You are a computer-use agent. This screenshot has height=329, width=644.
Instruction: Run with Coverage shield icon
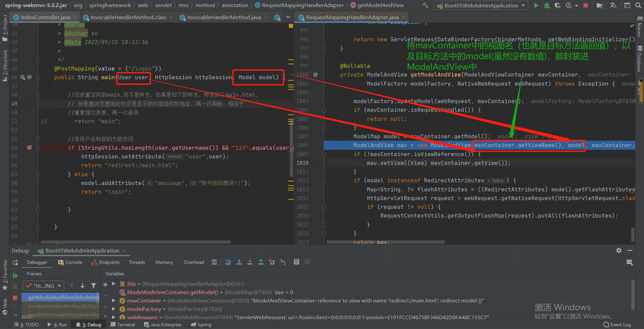tap(557, 5)
